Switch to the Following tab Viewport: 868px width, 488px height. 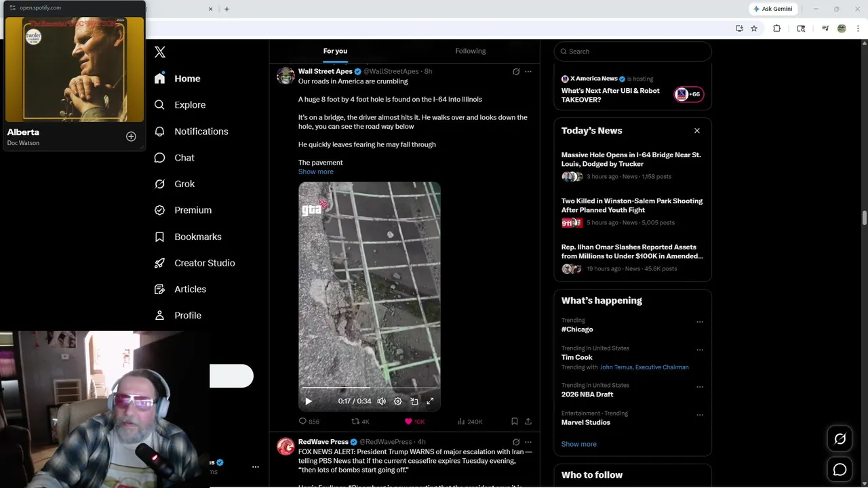click(x=471, y=51)
